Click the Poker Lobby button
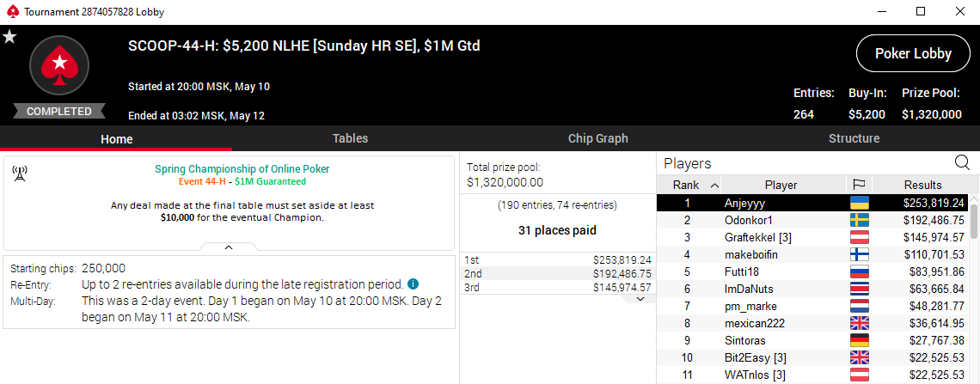The height and width of the screenshot is (384, 980). click(913, 53)
